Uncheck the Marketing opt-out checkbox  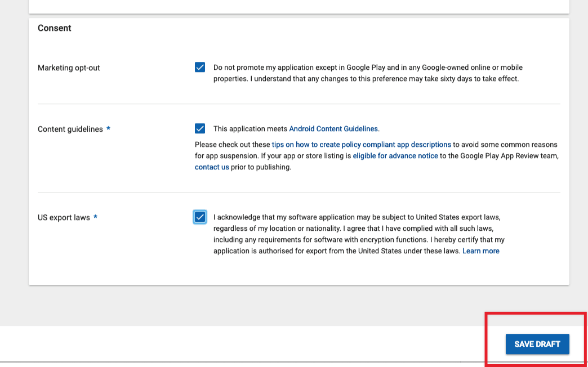coord(200,68)
